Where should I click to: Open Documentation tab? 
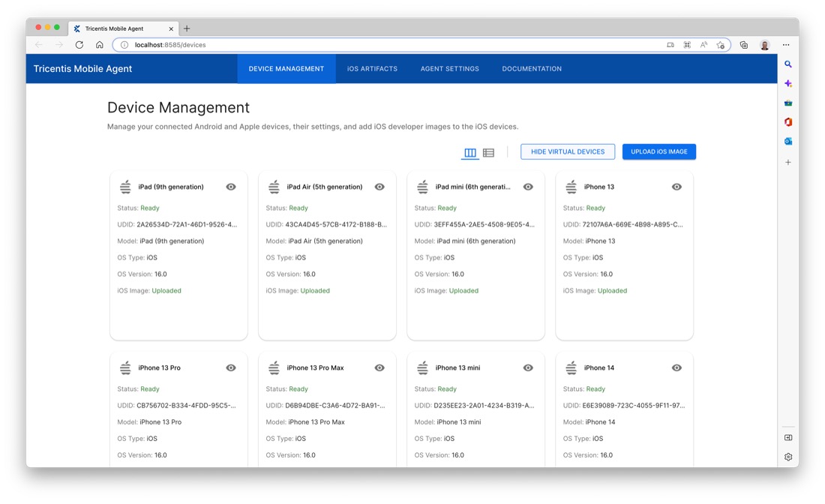pyautogui.click(x=532, y=69)
